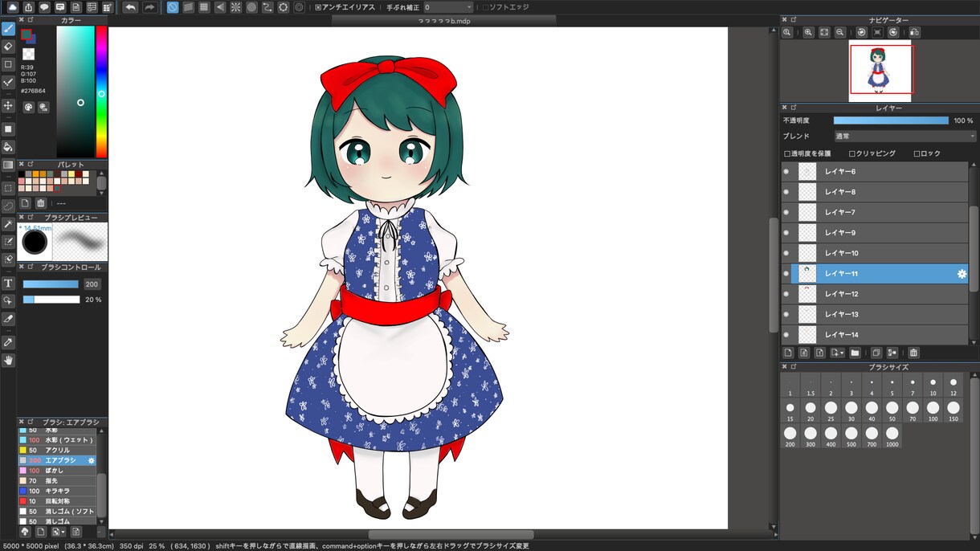Hide レイヤー8 visibility dot
This screenshot has height=551, width=980.
tap(786, 192)
